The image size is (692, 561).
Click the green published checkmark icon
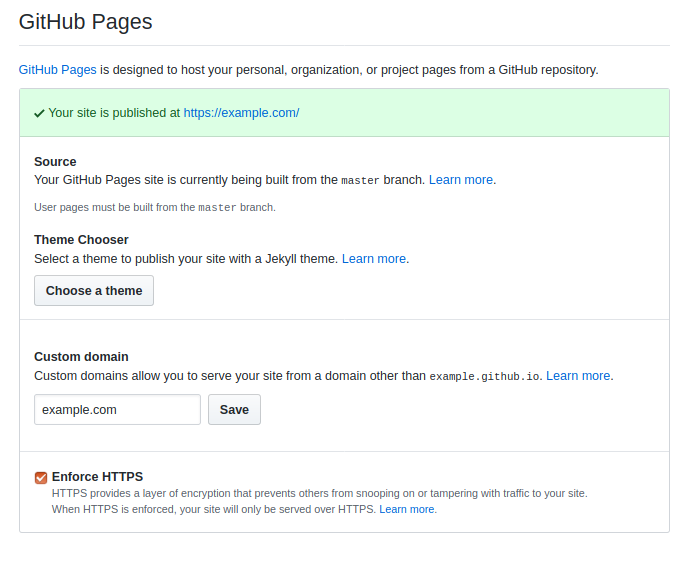pyautogui.click(x=39, y=113)
